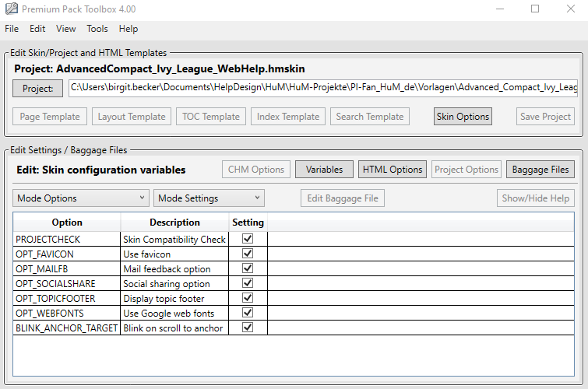Click the HTML Options button
The image size is (588, 389).
click(x=392, y=170)
